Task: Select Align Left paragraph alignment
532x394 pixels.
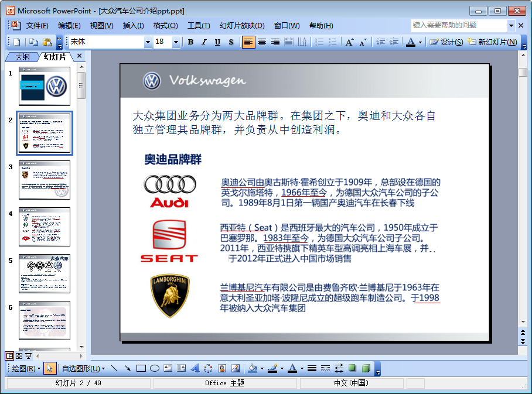Action: coord(248,42)
